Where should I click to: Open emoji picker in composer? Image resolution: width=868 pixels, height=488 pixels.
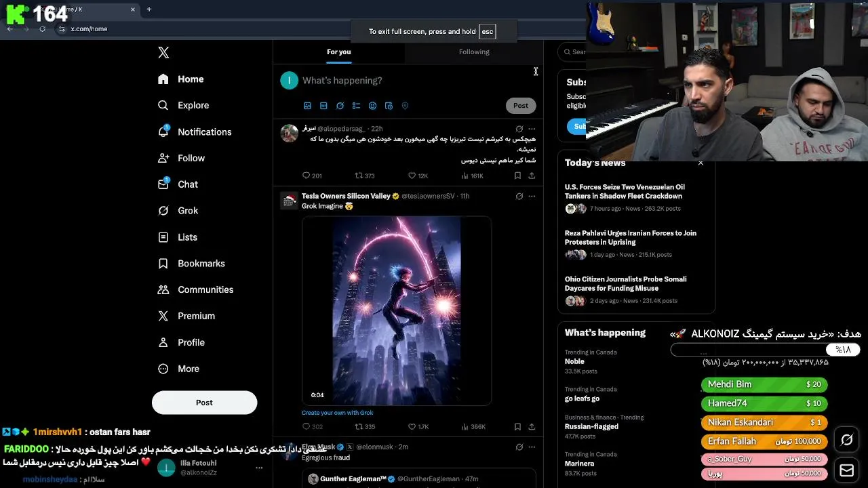point(372,106)
